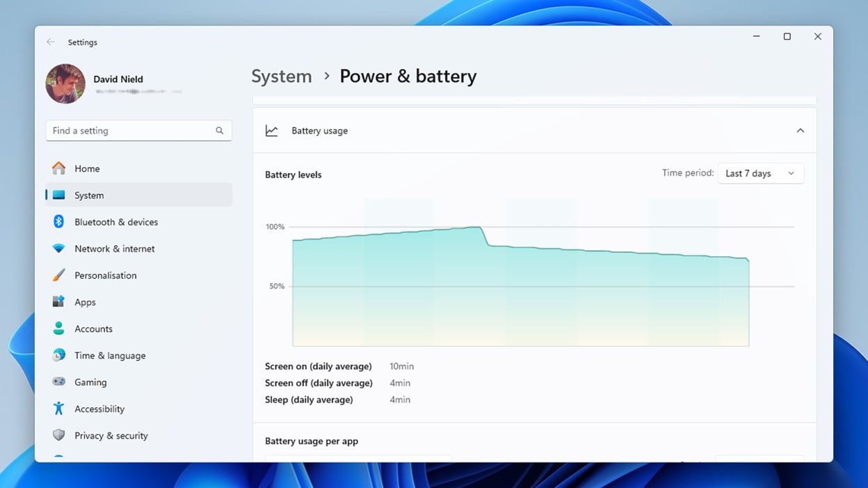Click the Apps icon in the sidebar
The image size is (868, 488).
pos(59,302)
